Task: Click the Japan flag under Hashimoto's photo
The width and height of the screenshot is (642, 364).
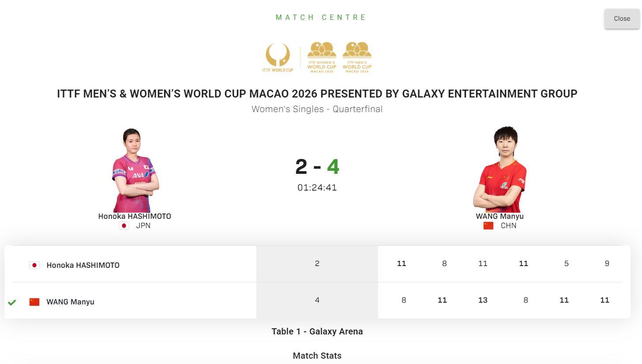Action: click(x=124, y=226)
